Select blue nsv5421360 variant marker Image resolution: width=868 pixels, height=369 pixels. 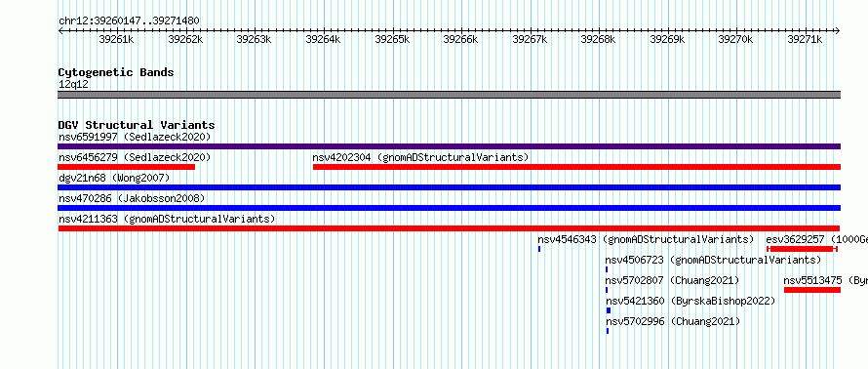(609, 310)
